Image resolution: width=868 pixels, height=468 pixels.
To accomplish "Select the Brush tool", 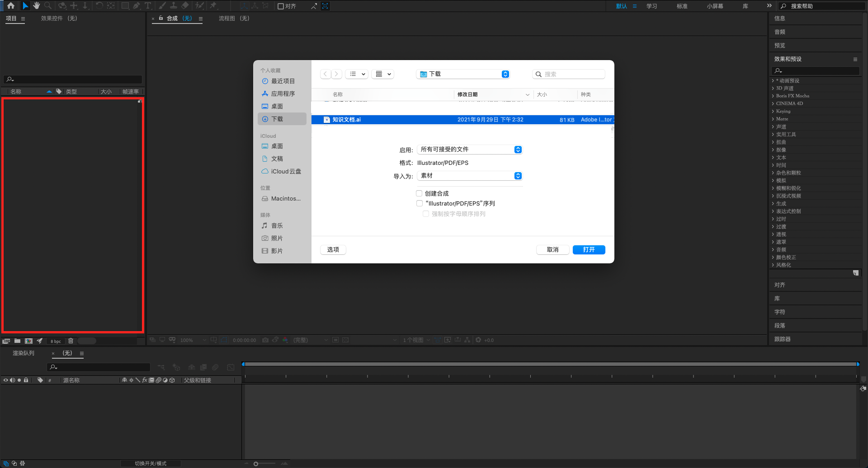I will click(162, 6).
